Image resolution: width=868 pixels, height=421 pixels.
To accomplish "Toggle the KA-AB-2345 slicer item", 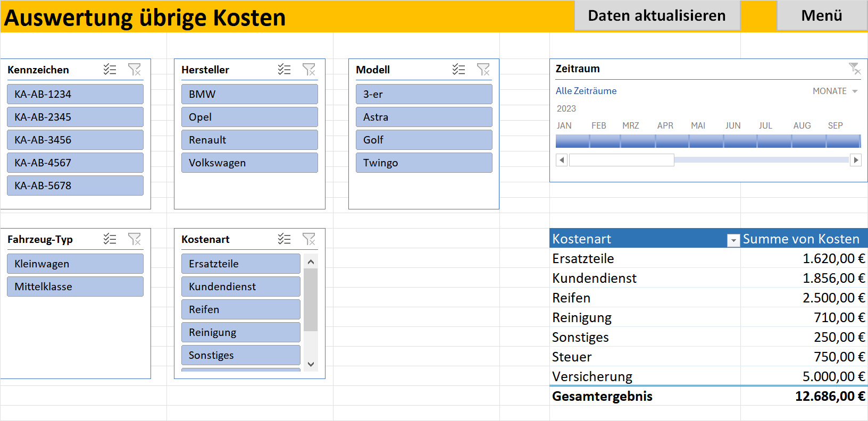I will [75, 117].
